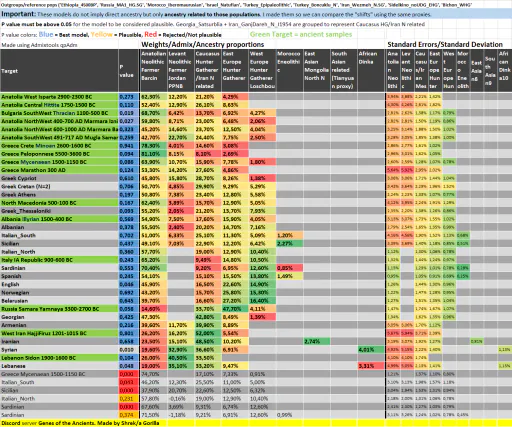Select the 'Georgian' target cell
Image resolution: width=512 pixels, height=427 pixels.
coord(59,317)
